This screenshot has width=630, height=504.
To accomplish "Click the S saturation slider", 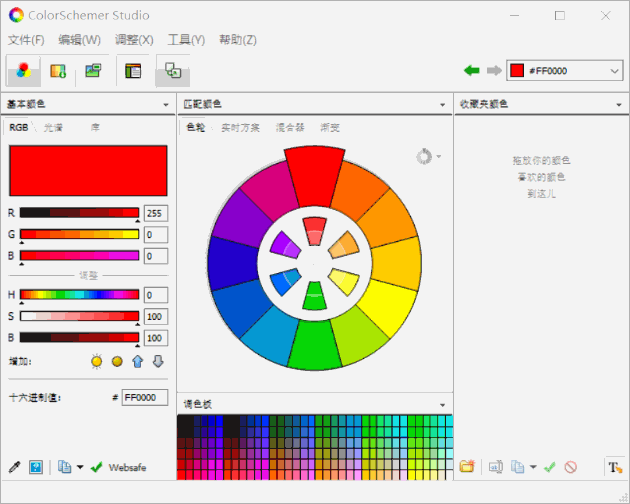I will [79, 316].
